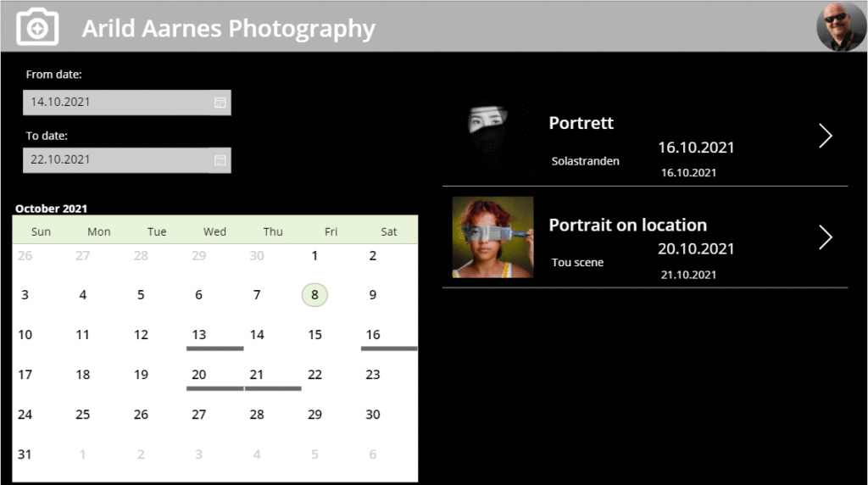The image size is (868, 485).
Task: Select October 31 in the calendar
Action: point(25,454)
